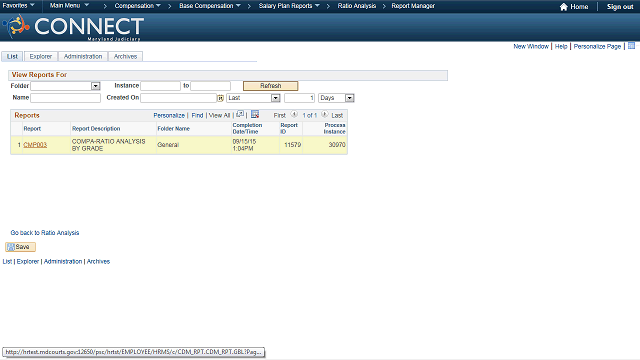Switch to the Explorer tab

[41, 56]
